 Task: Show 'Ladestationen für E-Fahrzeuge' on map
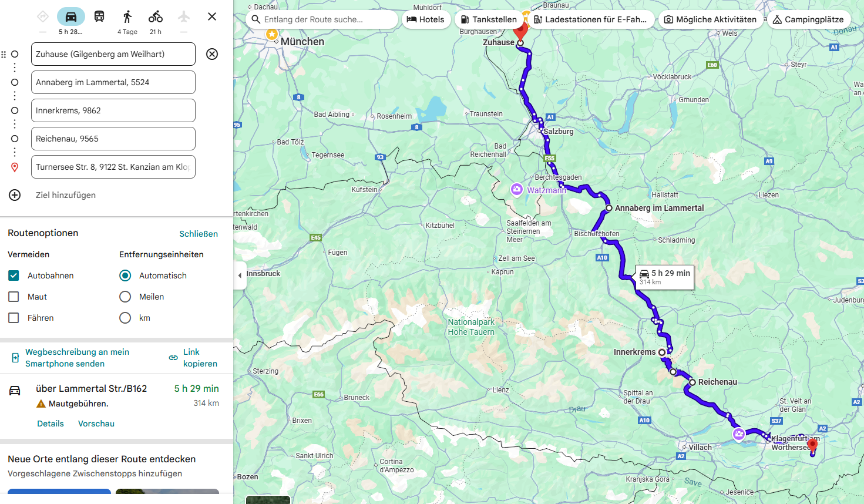click(590, 19)
